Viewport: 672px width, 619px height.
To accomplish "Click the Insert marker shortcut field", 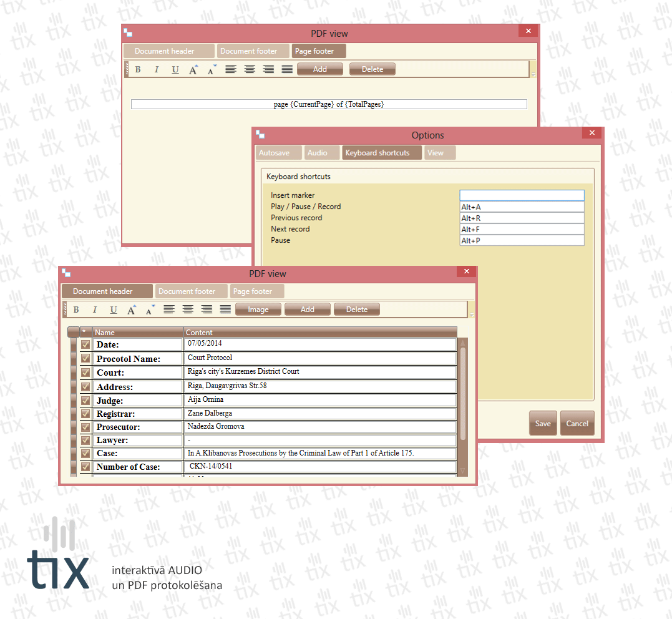I will click(x=522, y=195).
